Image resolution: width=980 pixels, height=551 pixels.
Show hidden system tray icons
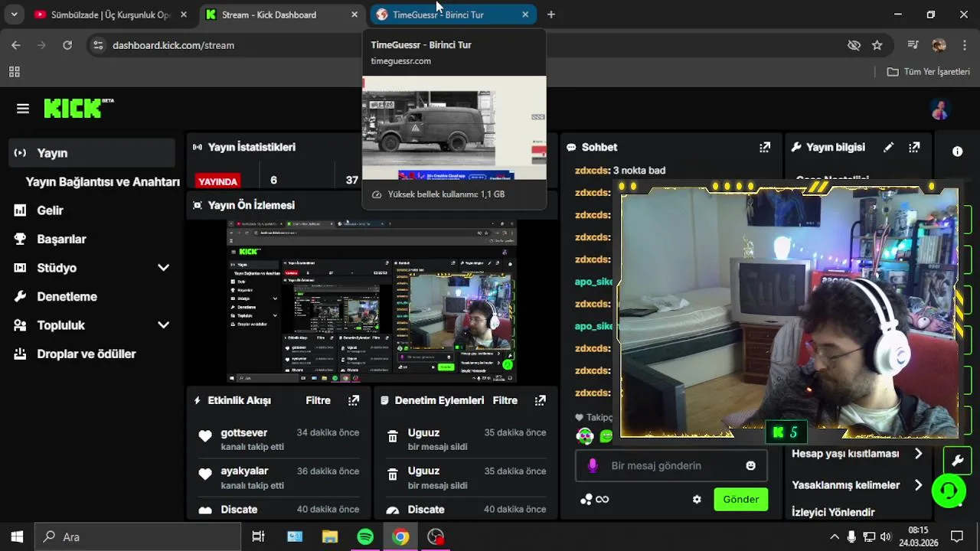tap(835, 536)
